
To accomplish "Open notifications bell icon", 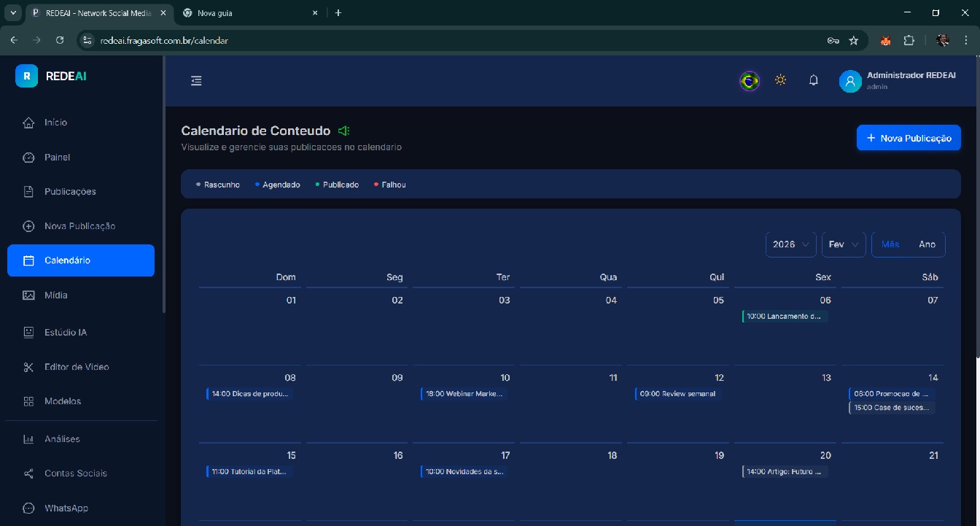I will click(814, 81).
